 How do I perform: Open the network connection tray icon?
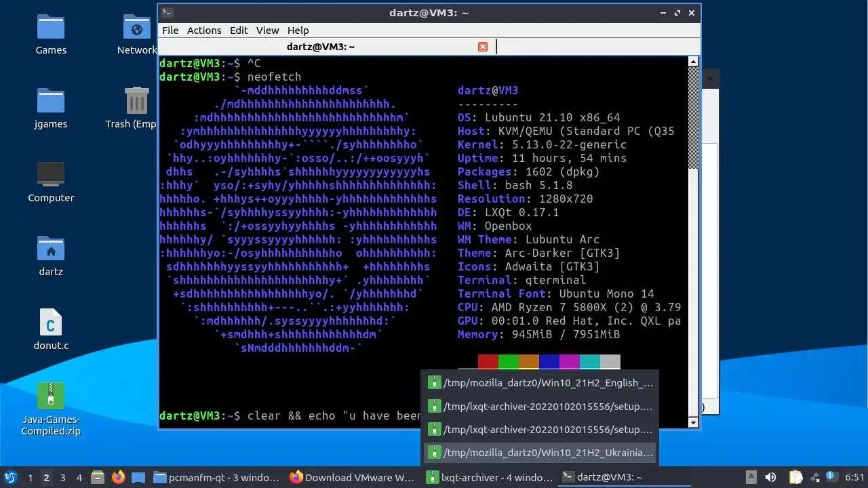(814, 477)
